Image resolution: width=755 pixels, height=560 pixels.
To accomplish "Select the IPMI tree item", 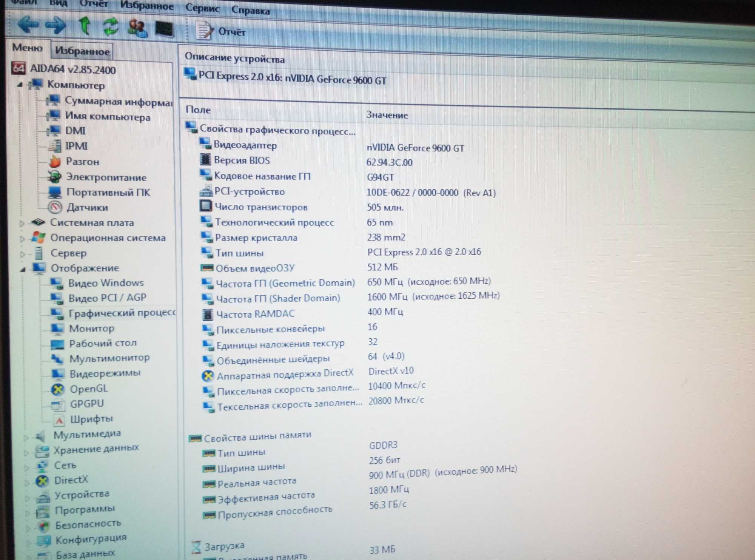I will [76, 146].
